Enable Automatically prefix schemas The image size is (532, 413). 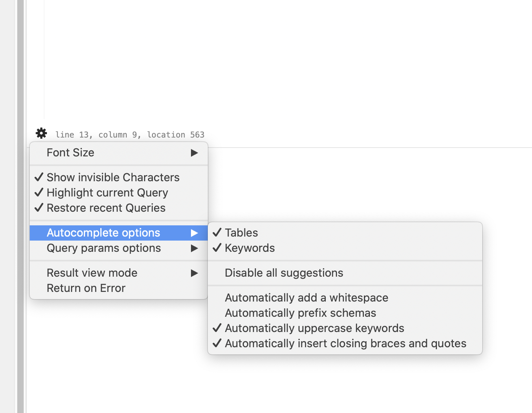click(x=301, y=313)
